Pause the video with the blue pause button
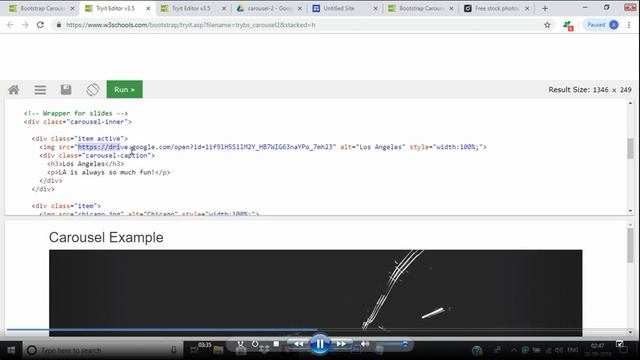 (320, 344)
